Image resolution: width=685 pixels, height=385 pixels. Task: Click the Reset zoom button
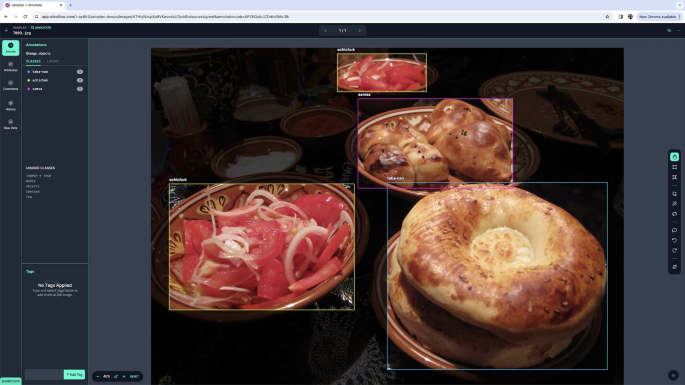[x=134, y=376]
